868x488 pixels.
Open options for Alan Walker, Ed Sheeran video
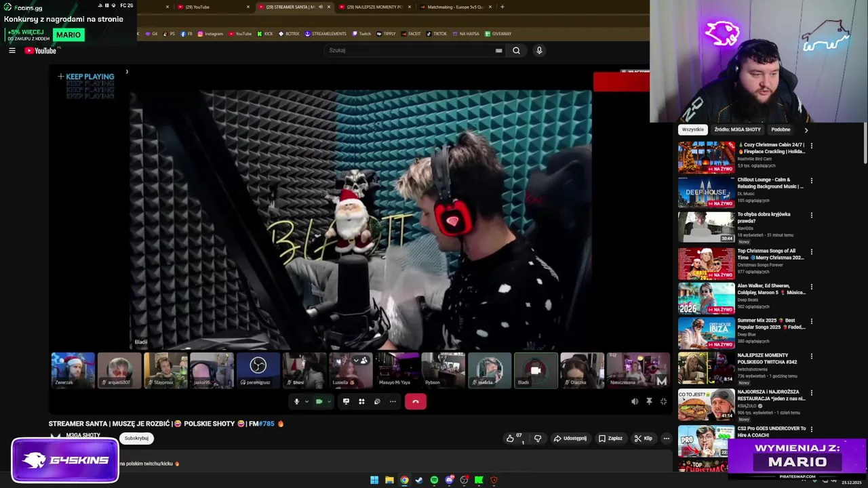point(812,287)
